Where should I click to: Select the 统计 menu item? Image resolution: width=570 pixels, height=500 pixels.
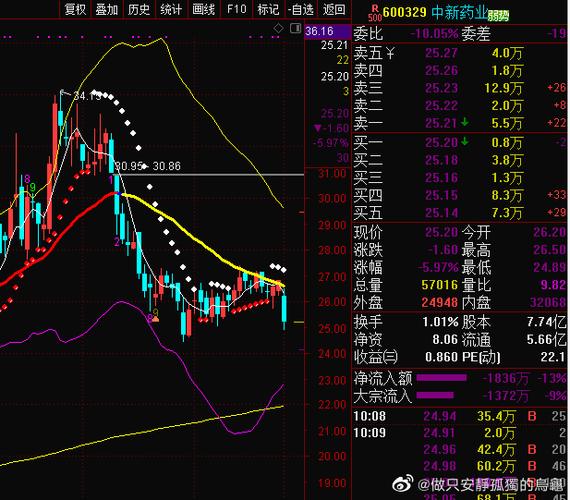point(171,9)
